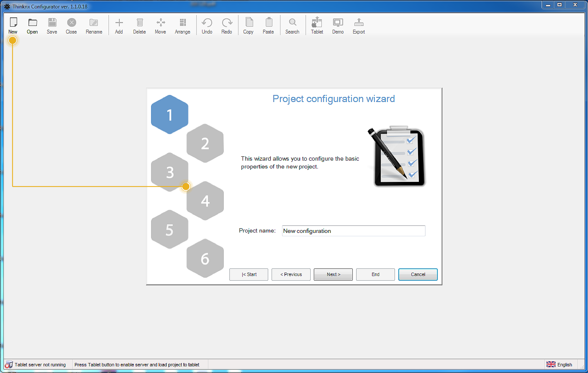This screenshot has height=373, width=588.
Task: Cancel the project configuration wizard
Action: point(418,274)
